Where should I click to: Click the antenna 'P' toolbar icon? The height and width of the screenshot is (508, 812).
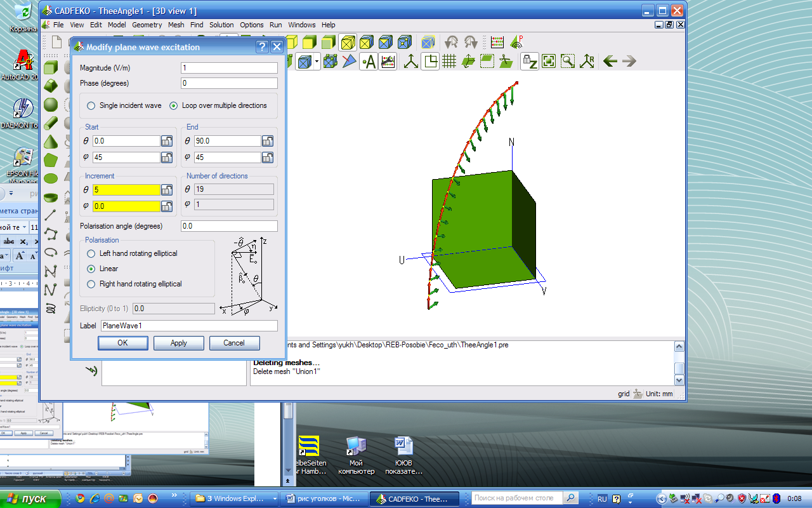(x=516, y=43)
